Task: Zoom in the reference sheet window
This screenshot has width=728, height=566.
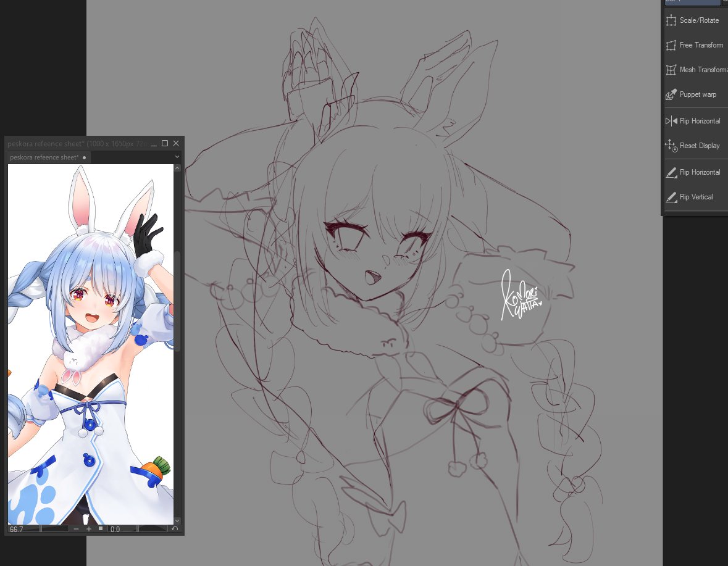Action: click(x=89, y=529)
